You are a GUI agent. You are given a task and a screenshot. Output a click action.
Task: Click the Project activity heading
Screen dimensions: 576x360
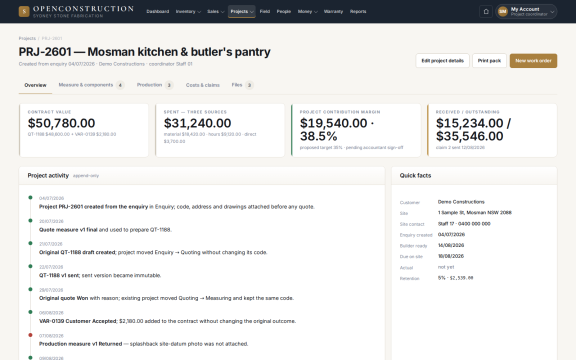48,176
